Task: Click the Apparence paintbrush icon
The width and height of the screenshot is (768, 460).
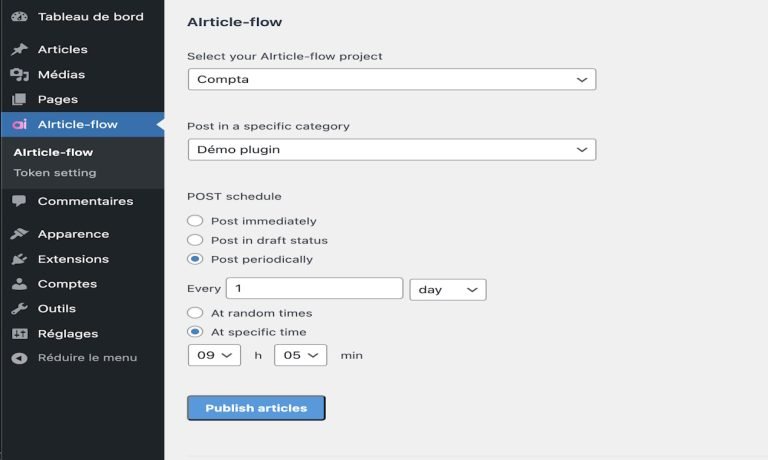Action: [x=19, y=234]
